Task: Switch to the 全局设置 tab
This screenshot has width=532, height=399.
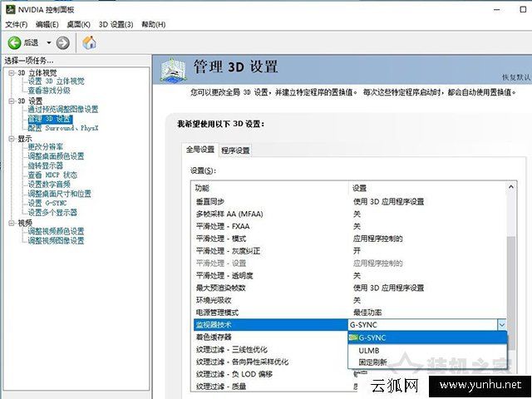Action: click(200, 150)
